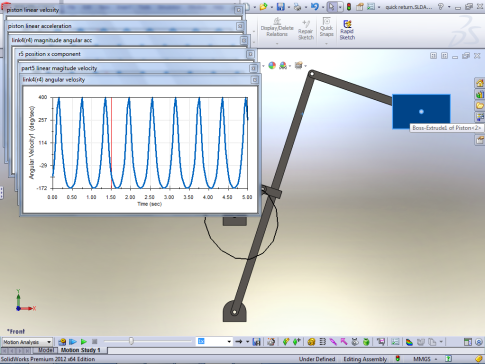The image size is (485, 364).
Task: Click the playback mode arrow icon
Action: coord(239,342)
